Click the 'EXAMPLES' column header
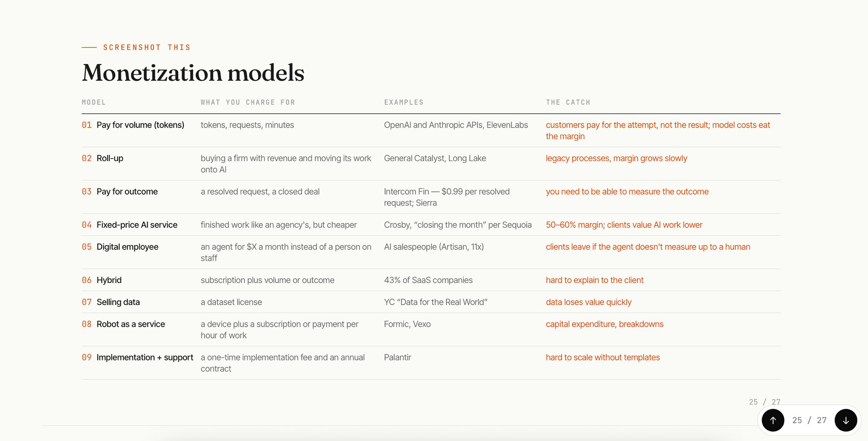The height and width of the screenshot is (441, 868). click(404, 102)
